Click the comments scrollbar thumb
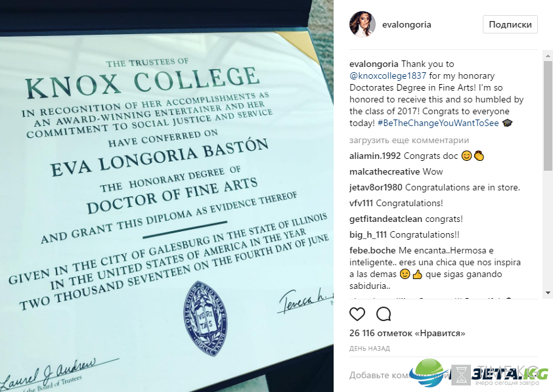The image size is (553, 392). tap(548, 110)
